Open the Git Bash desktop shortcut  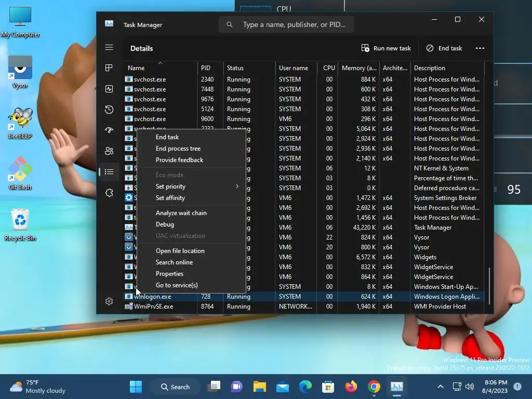pyautogui.click(x=20, y=174)
